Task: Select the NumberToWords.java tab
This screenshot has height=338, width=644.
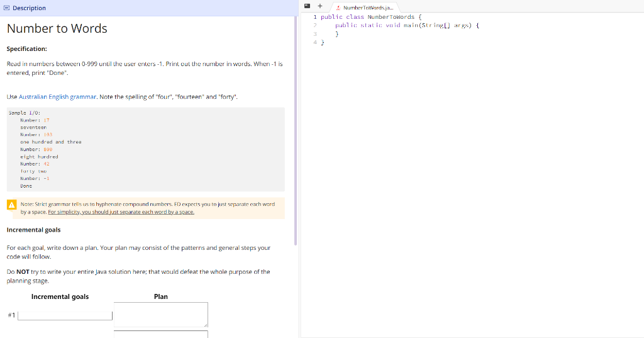Action: [365, 8]
